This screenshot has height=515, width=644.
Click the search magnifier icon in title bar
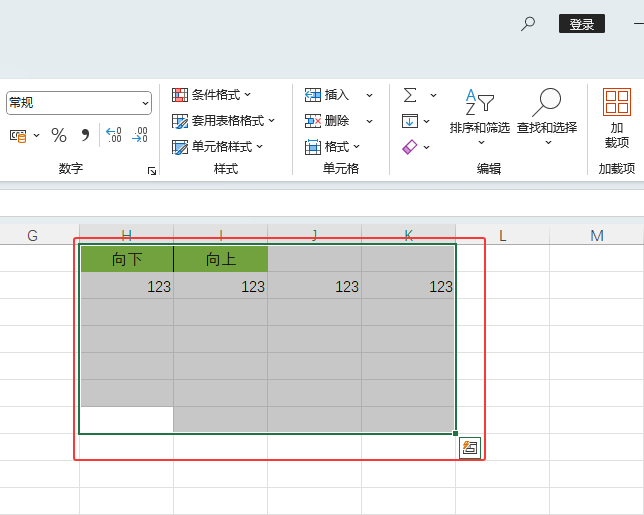[528, 23]
